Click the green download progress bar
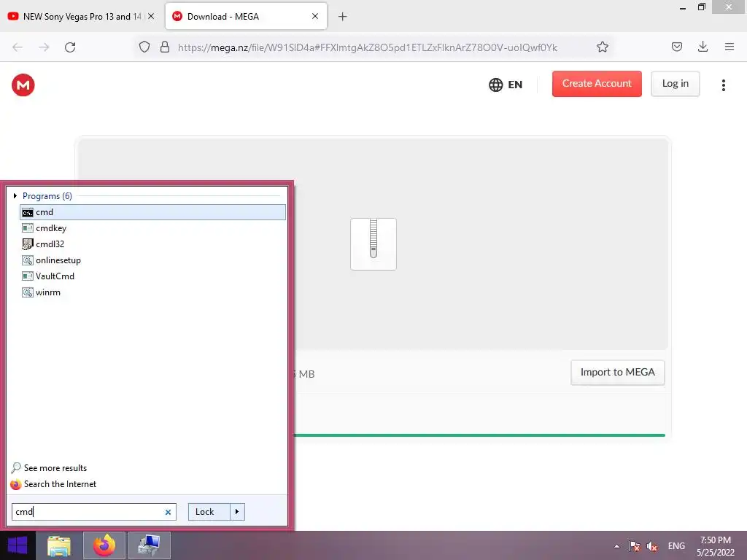Screen dimensions: 747x560 click(x=479, y=435)
